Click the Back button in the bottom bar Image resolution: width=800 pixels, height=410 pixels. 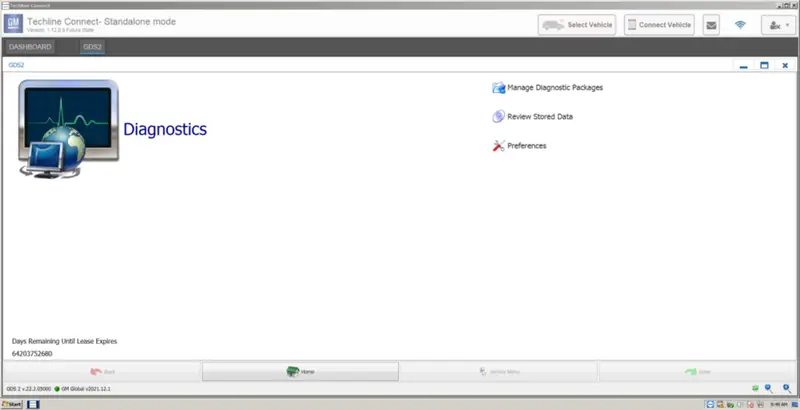tap(102, 372)
